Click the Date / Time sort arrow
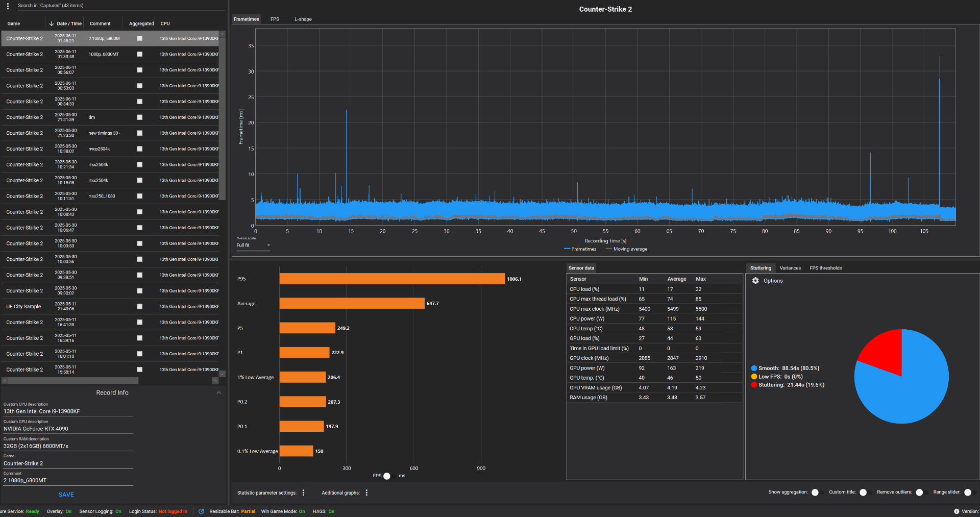The width and height of the screenshot is (980, 517). click(52, 23)
